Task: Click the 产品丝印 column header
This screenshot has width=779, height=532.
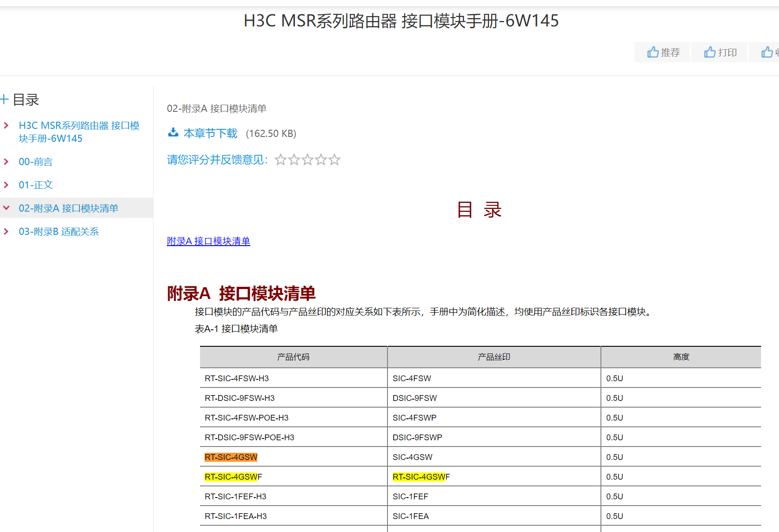Action: click(x=494, y=357)
